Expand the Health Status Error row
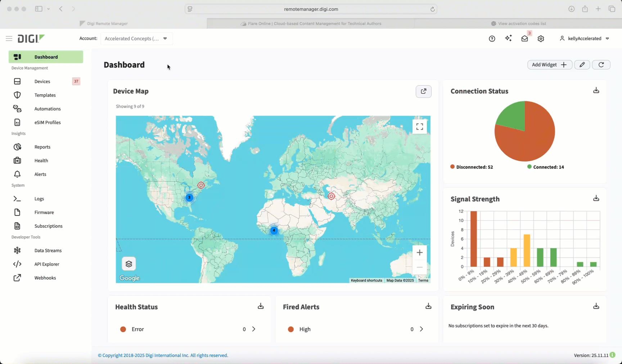 (254, 329)
